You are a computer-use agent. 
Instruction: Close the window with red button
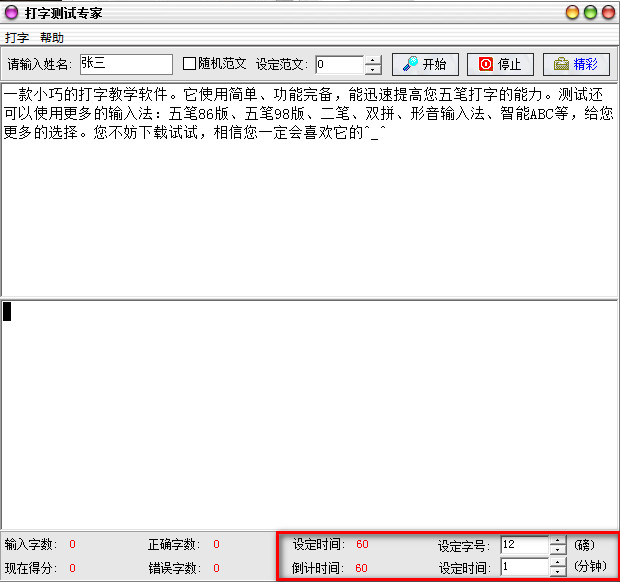608,12
